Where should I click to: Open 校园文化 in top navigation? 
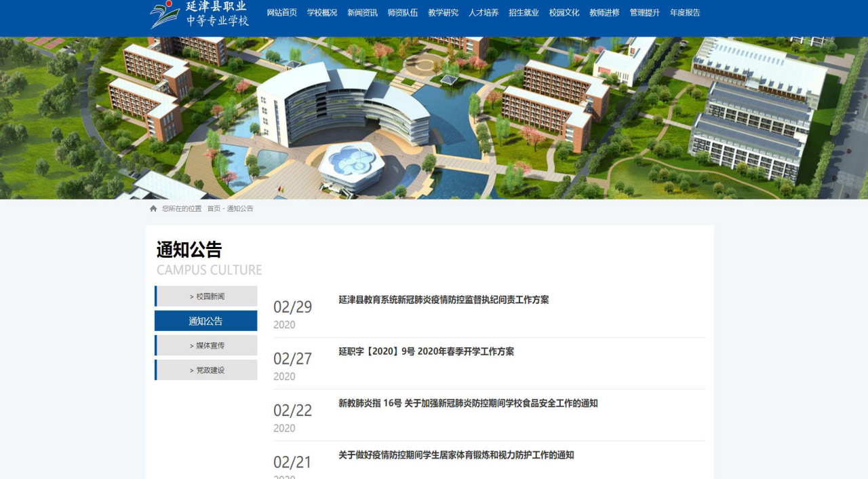[564, 13]
